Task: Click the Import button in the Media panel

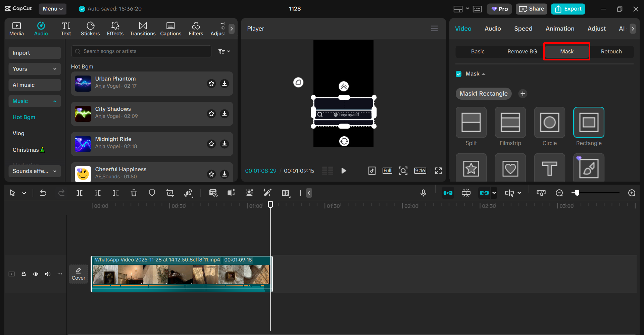Action: click(x=34, y=53)
